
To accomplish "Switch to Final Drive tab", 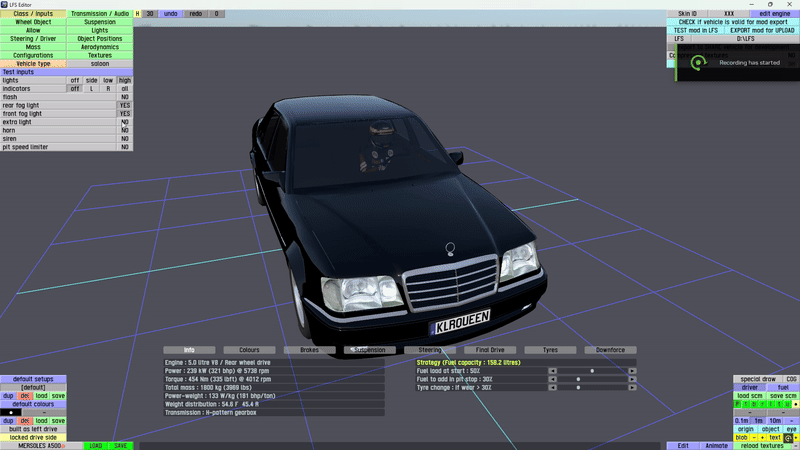I will click(490, 350).
